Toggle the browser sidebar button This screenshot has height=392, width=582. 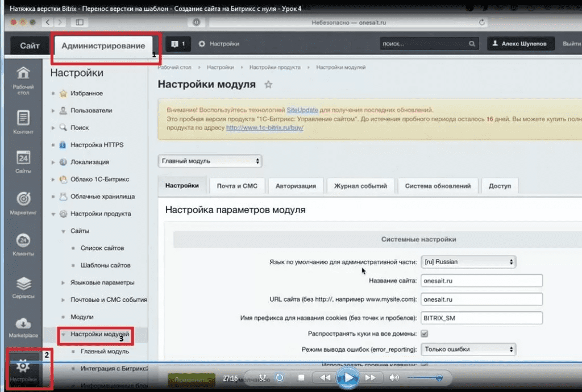(x=80, y=22)
